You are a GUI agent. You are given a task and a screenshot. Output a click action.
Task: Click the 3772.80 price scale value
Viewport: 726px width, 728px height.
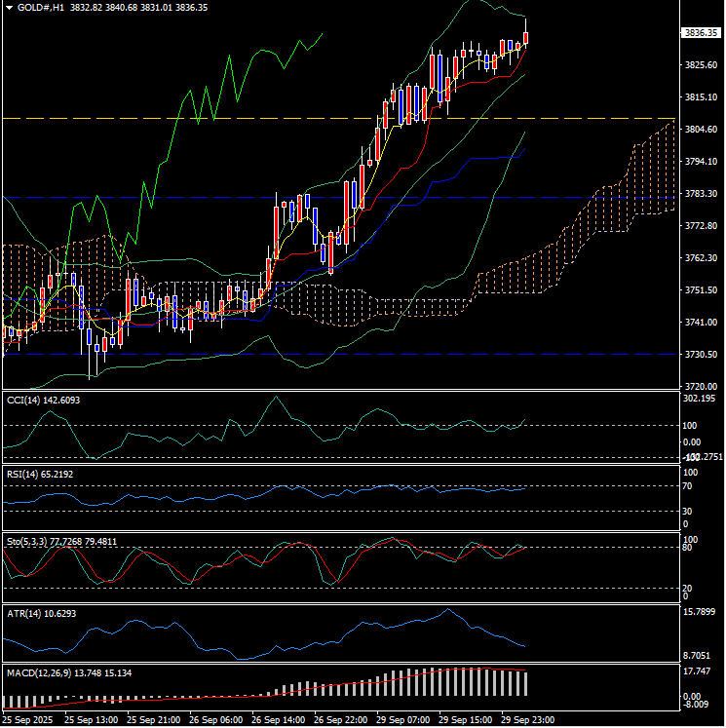[702, 226]
